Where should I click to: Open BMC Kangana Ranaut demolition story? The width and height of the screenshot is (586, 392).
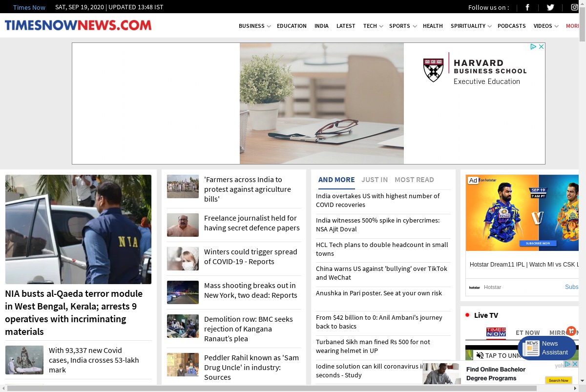[249, 329]
